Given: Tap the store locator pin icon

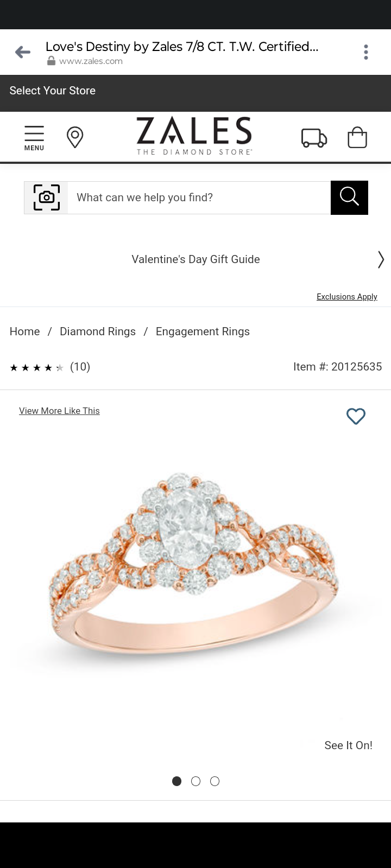Looking at the screenshot, I should tap(75, 137).
